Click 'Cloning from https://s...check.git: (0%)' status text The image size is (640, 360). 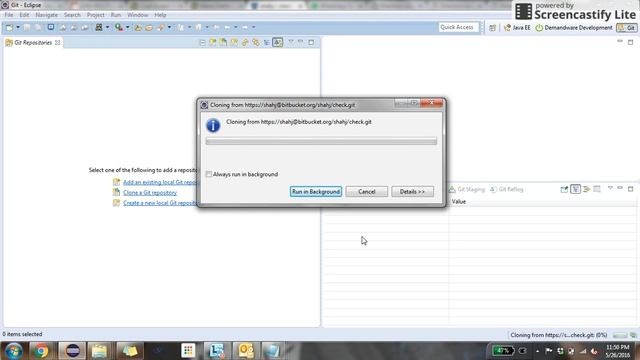pos(558,335)
